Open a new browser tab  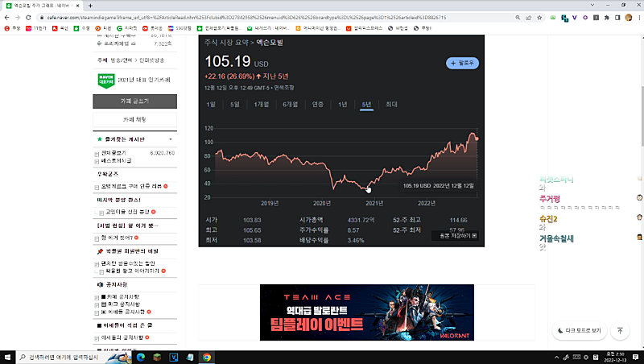coord(90,6)
